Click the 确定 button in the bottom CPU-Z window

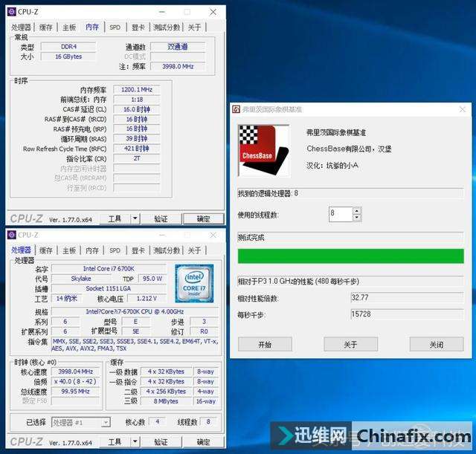(x=203, y=442)
